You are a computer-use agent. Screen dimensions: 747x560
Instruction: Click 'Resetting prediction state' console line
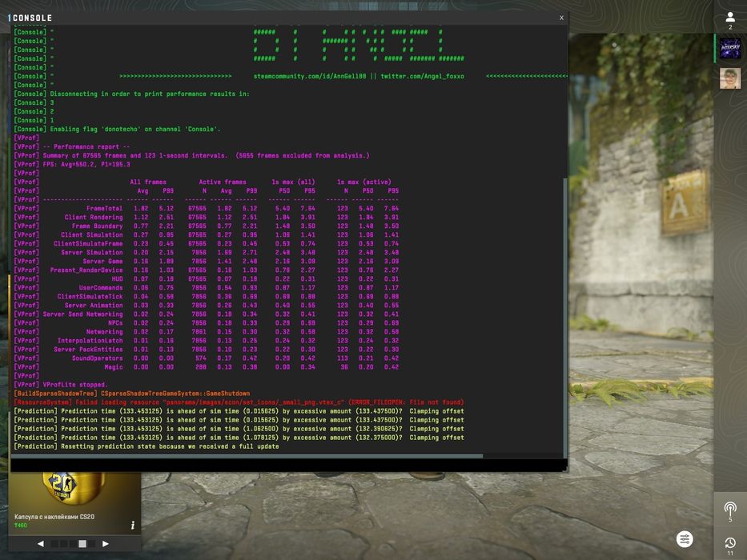tap(147, 446)
